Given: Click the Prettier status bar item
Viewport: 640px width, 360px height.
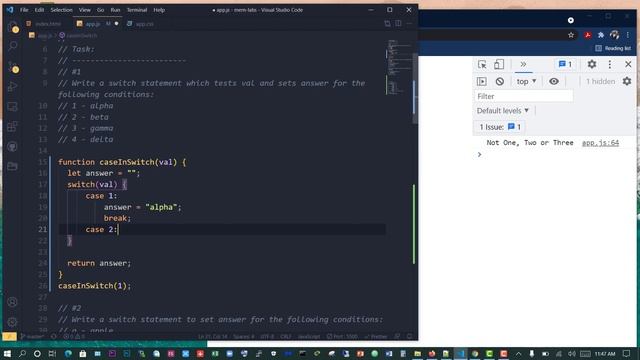Looking at the screenshot, I should (376, 337).
